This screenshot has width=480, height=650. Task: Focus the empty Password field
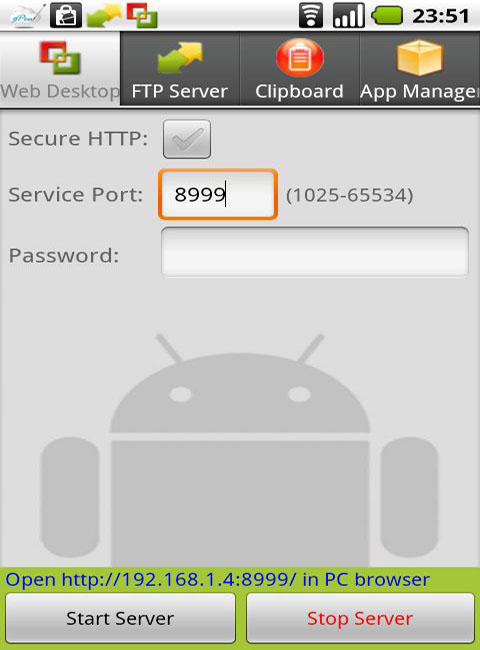click(315, 252)
